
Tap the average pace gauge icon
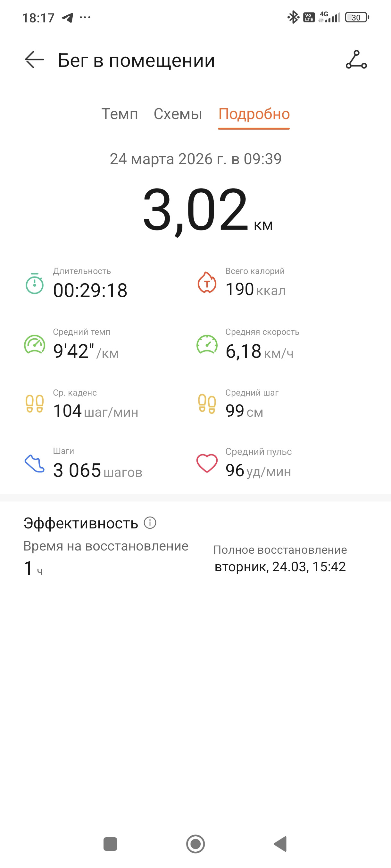(34, 344)
